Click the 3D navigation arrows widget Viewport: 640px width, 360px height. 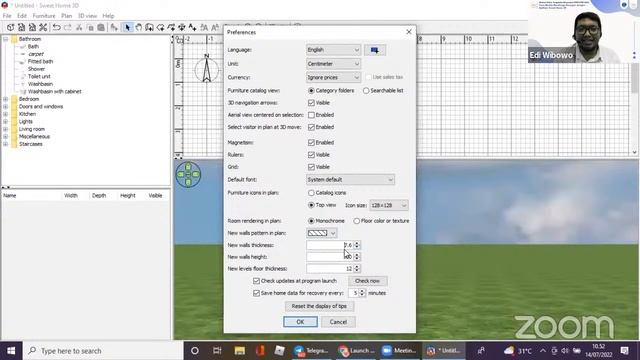pos(188,174)
